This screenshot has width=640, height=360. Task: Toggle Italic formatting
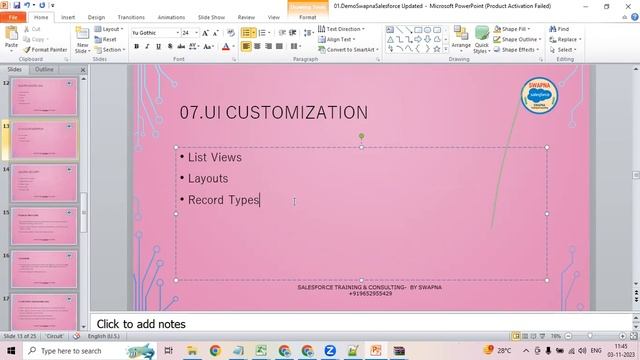(147, 47)
